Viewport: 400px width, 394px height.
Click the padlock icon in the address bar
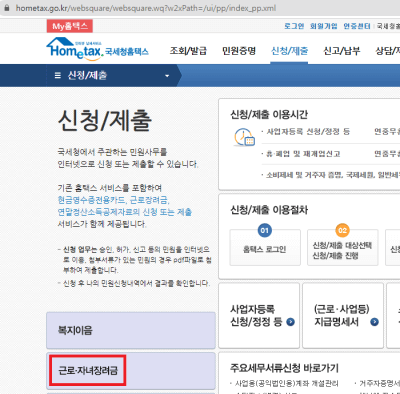[6, 8]
